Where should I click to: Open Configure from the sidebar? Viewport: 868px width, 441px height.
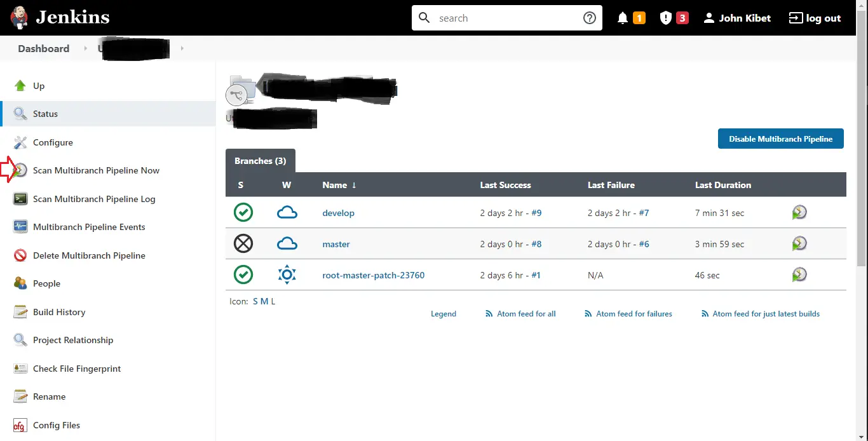[x=52, y=142]
